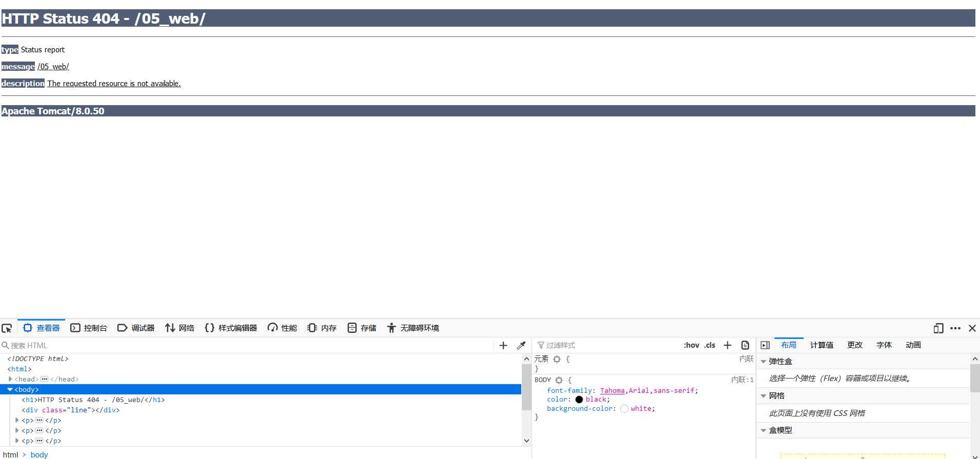The image size is (980, 459).
Task: Expand the first p element
Action: [x=17, y=421]
